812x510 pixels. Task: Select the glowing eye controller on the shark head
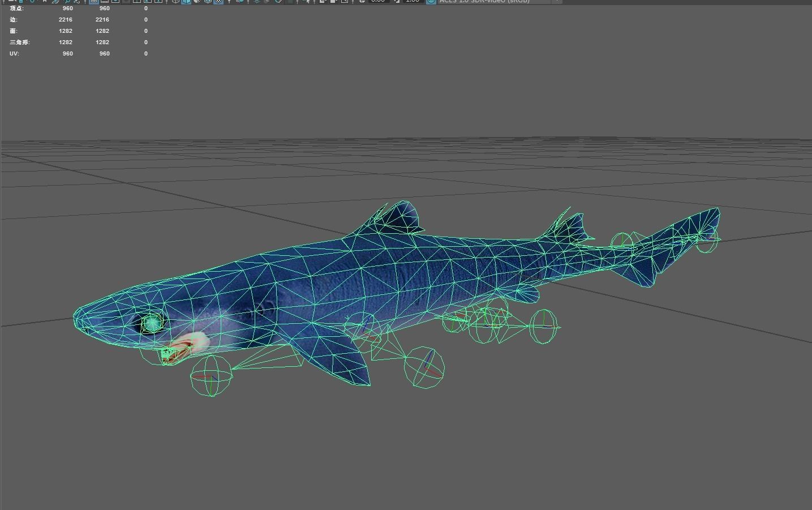(x=152, y=324)
